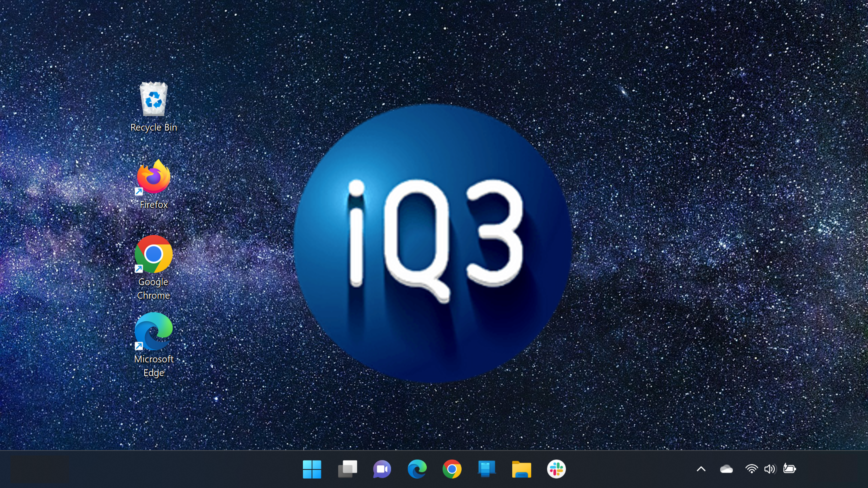Select the Google Chrome desktop shortcut
Viewport: 868px width, 488px height.
(154, 254)
